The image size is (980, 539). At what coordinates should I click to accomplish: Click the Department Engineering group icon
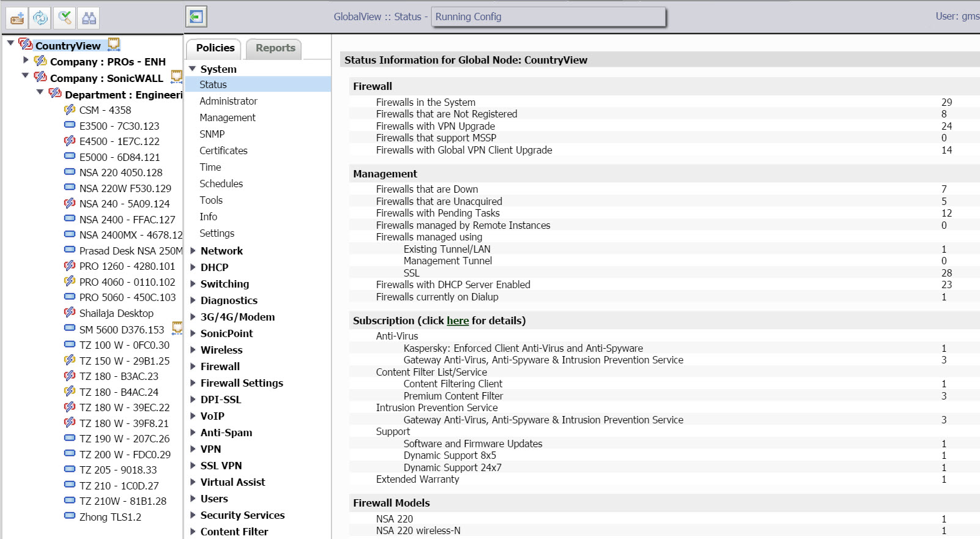pyautogui.click(x=55, y=93)
